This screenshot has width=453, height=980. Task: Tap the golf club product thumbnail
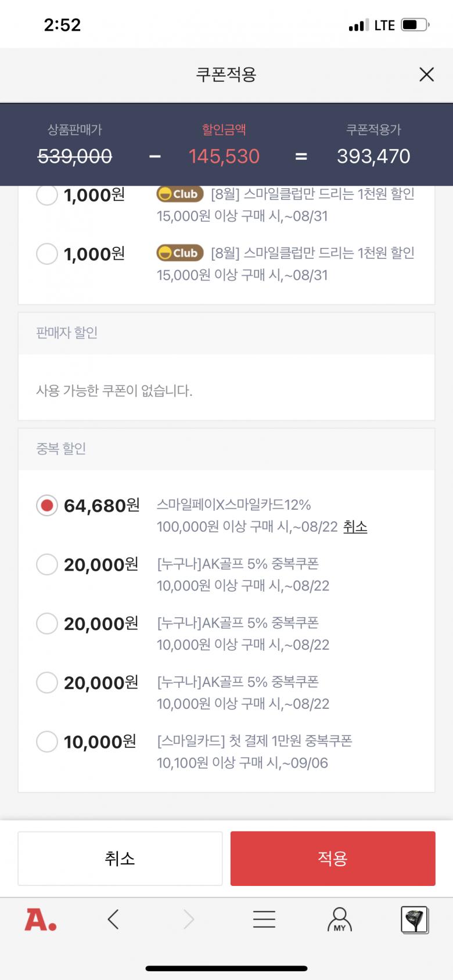click(x=415, y=920)
